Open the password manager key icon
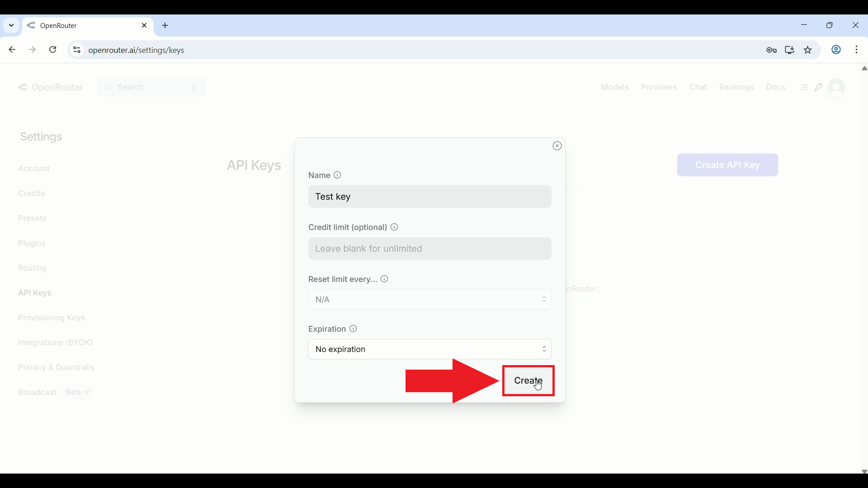Screen dimensions: 868x488 771,50
